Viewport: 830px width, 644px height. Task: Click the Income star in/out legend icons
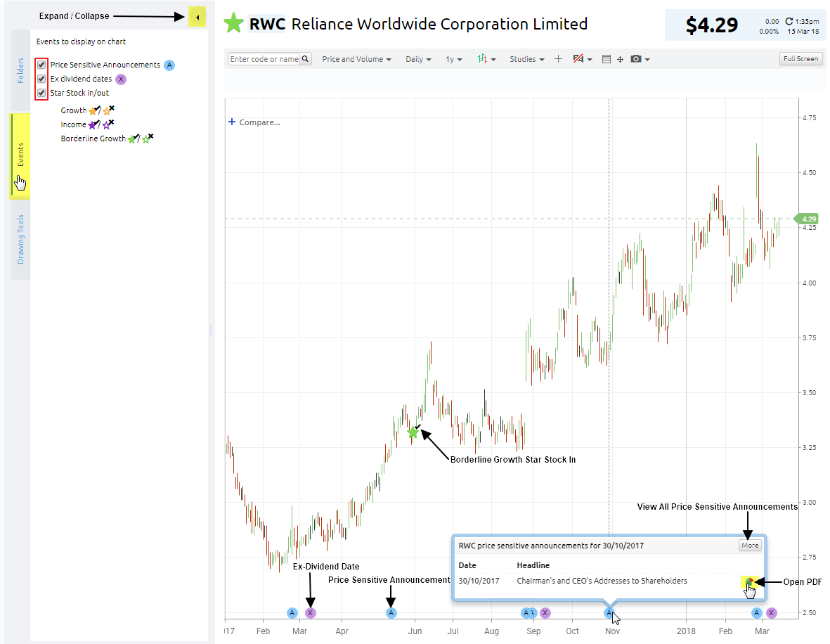tap(100, 124)
